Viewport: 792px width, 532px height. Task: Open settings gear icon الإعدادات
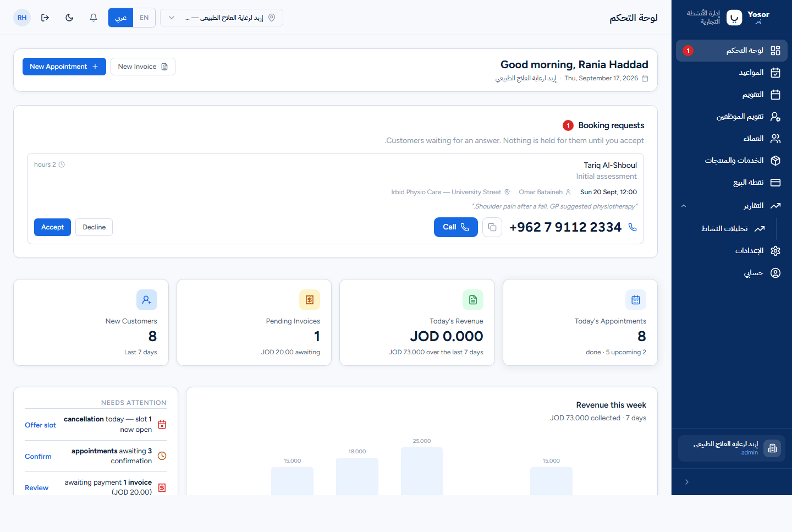(776, 251)
